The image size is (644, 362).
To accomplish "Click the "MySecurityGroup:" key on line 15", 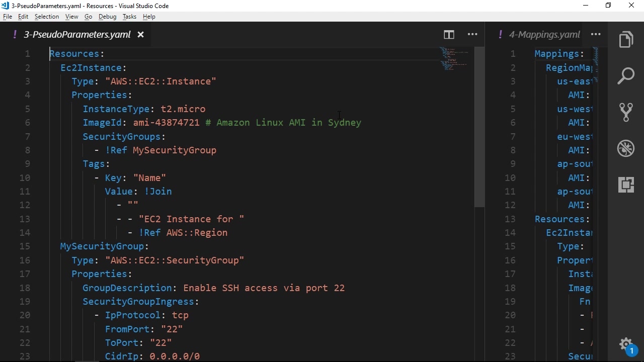I will point(105,246).
